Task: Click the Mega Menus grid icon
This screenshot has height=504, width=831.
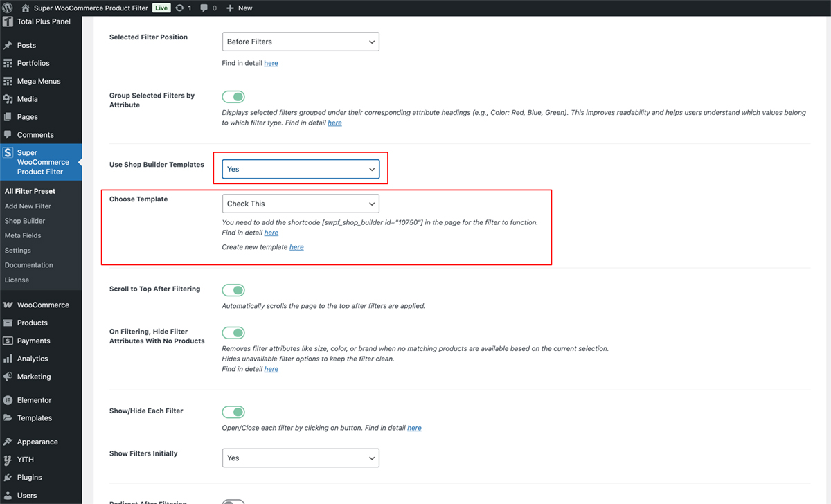Action: [x=8, y=81]
